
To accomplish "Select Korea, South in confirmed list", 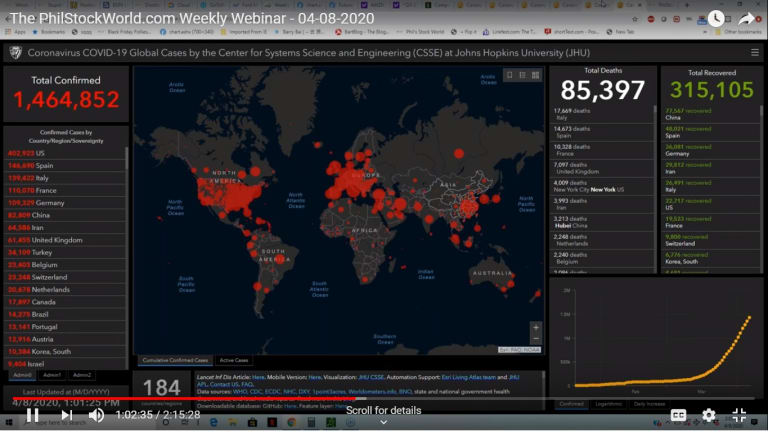I will (x=65, y=352).
